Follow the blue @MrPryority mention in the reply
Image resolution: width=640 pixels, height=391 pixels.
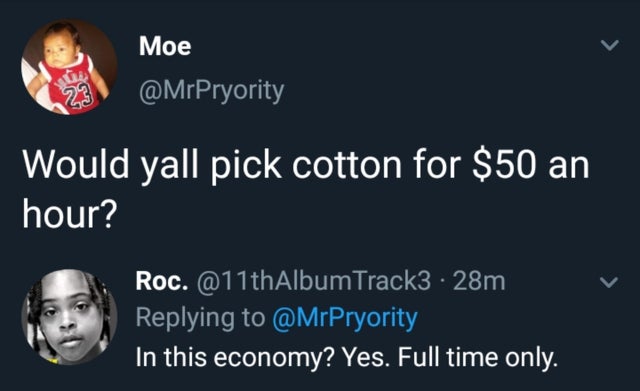point(345,318)
